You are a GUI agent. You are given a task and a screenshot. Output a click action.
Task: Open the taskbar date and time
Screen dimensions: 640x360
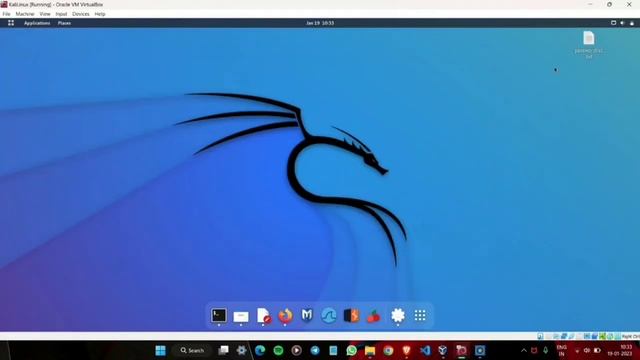[x=620, y=351]
